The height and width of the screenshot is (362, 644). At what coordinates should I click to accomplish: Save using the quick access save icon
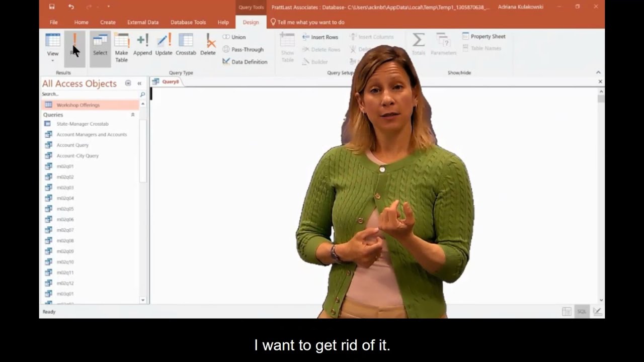click(x=52, y=7)
